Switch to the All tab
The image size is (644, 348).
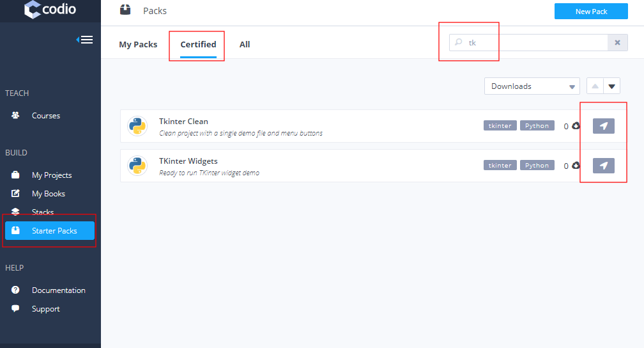pyautogui.click(x=245, y=44)
